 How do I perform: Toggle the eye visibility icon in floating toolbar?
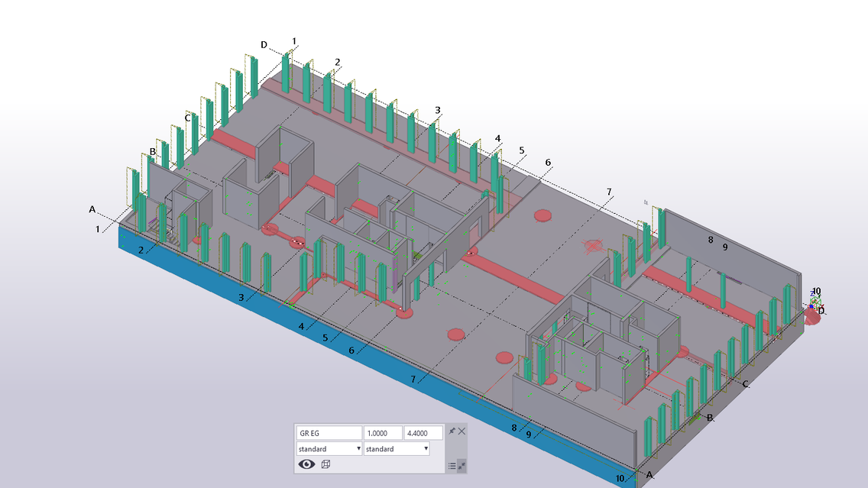[306, 464]
